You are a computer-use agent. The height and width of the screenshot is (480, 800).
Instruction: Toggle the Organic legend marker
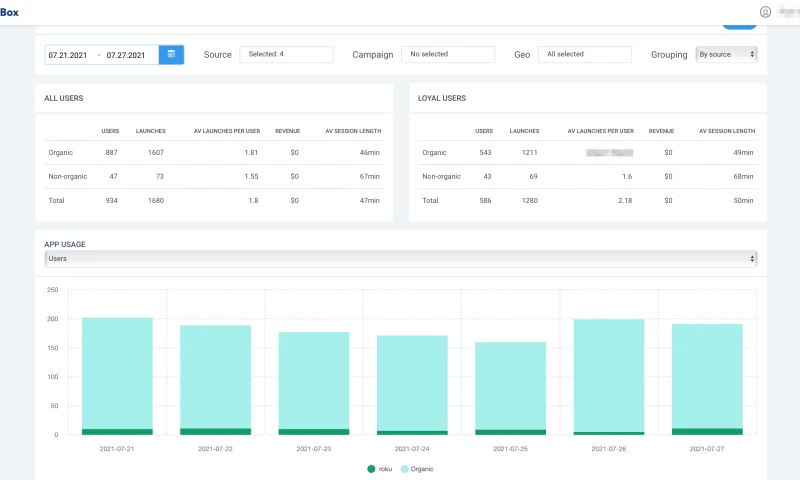click(404, 468)
